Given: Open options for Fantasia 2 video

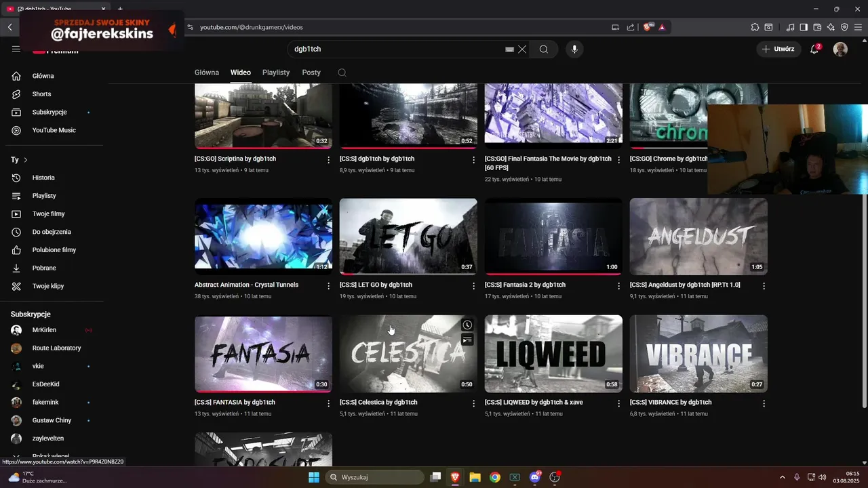Looking at the screenshot, I should click(x=619, y=286).
